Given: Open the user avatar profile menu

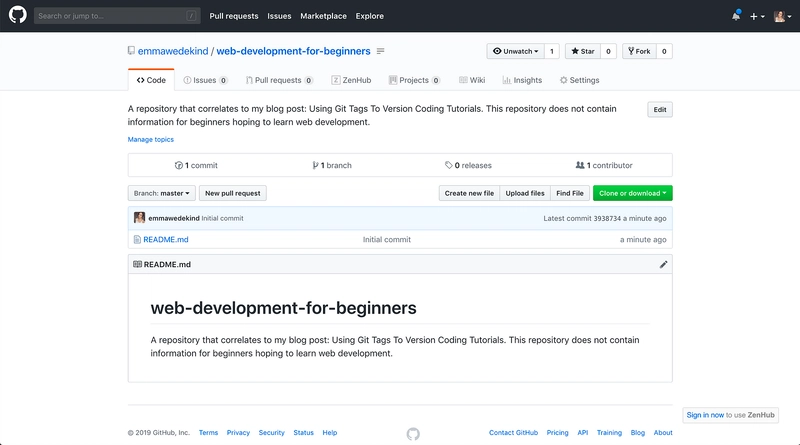Looking at the screenshot, I should [x=783, y=16].
